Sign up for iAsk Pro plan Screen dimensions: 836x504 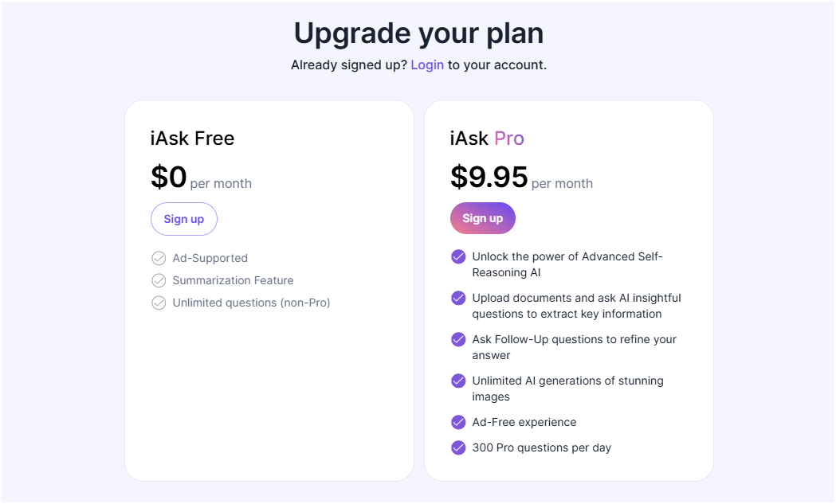[483, 218]
